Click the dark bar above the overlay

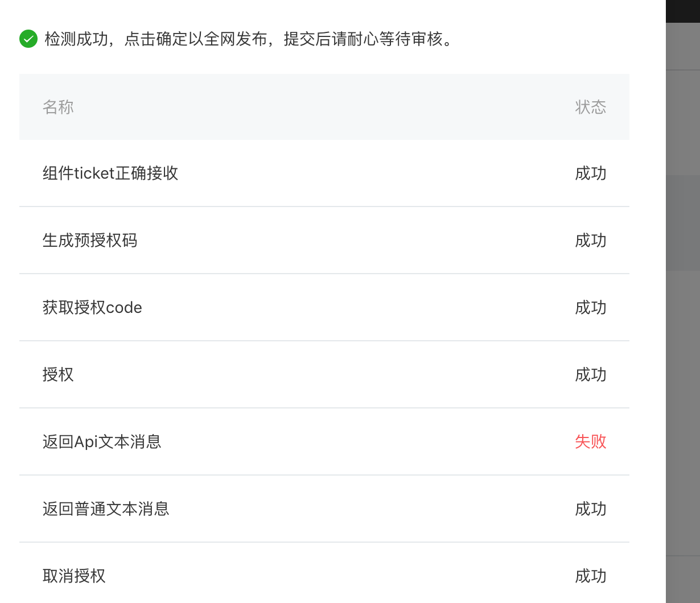pyautogui.click(x=683, y=11)
